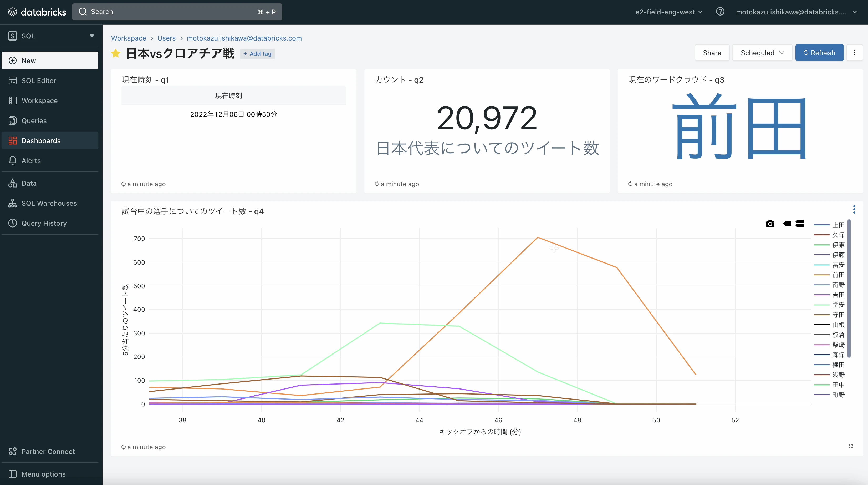Viewport: 868px width, 485px height.
Task: Click the Share button
Action: (712, 53)
